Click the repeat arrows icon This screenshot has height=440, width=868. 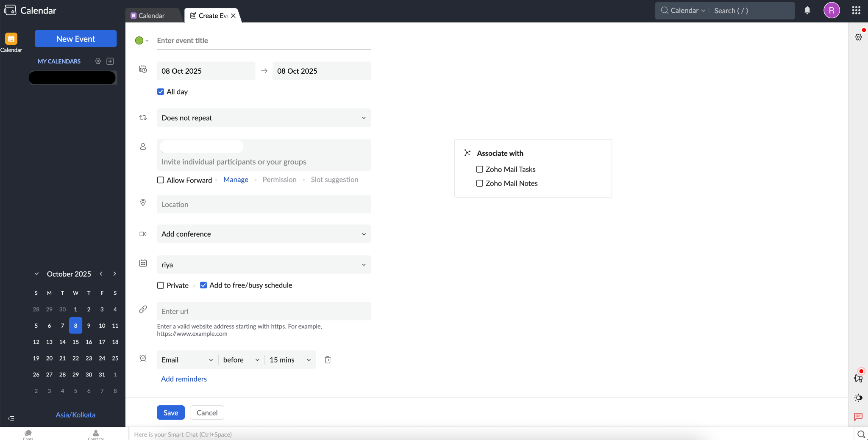pos(143,118)
